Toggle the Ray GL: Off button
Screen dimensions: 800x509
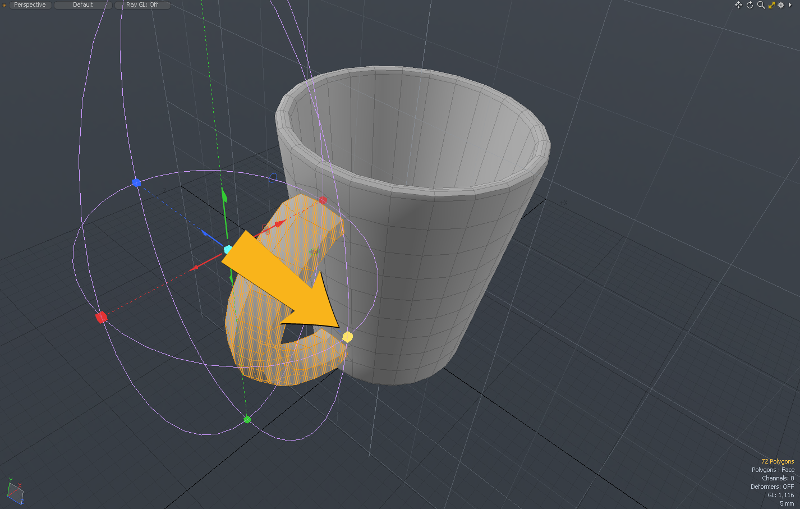(142, 5)
